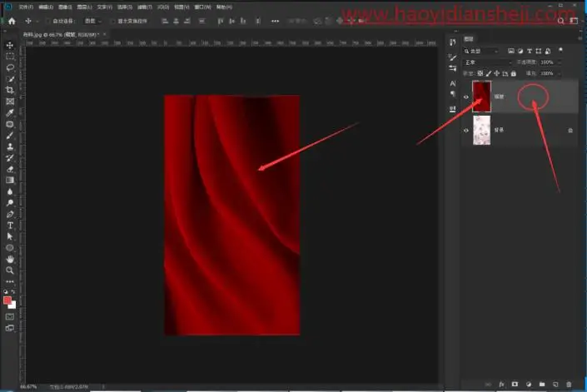Viewport: 587px width, 392px height.
Task: Open the blend mode 正常 dropdown
Action: click(488, 62)
